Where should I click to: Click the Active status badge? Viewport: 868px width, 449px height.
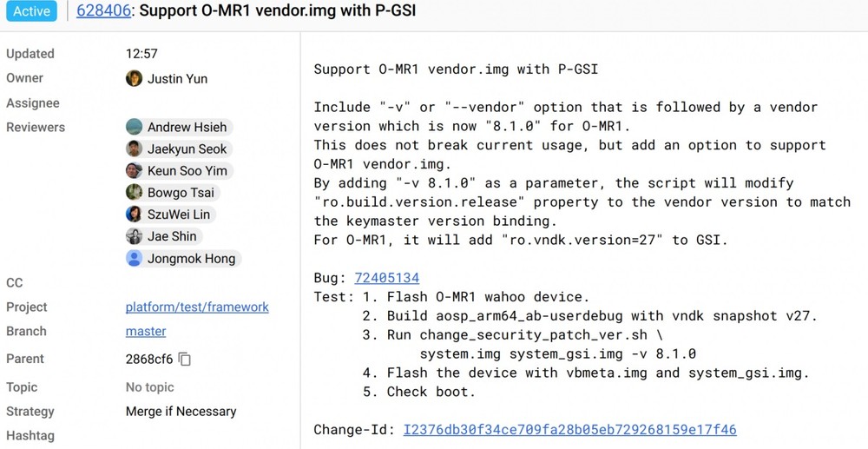31,11
